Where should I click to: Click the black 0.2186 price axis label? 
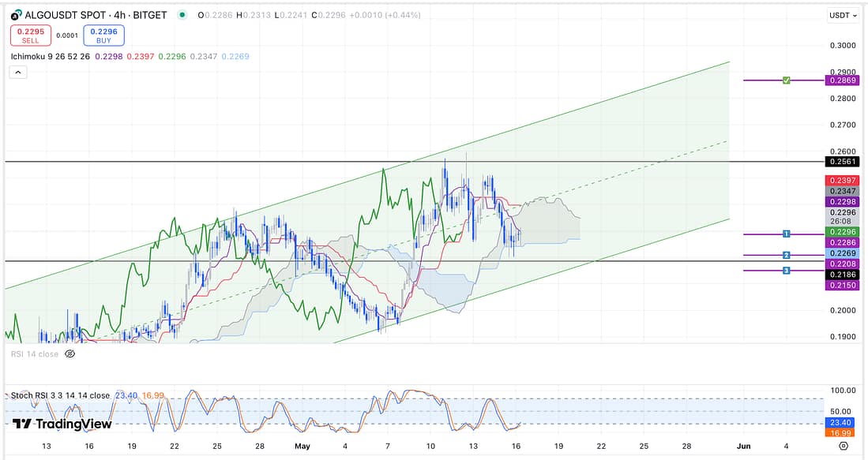pyautogui.click(x=840, y=274)
